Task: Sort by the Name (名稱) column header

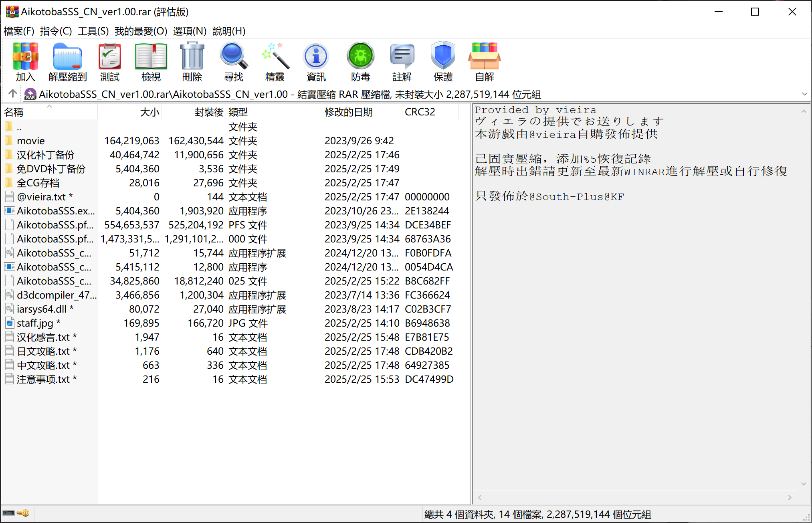Action: (14, 112)
